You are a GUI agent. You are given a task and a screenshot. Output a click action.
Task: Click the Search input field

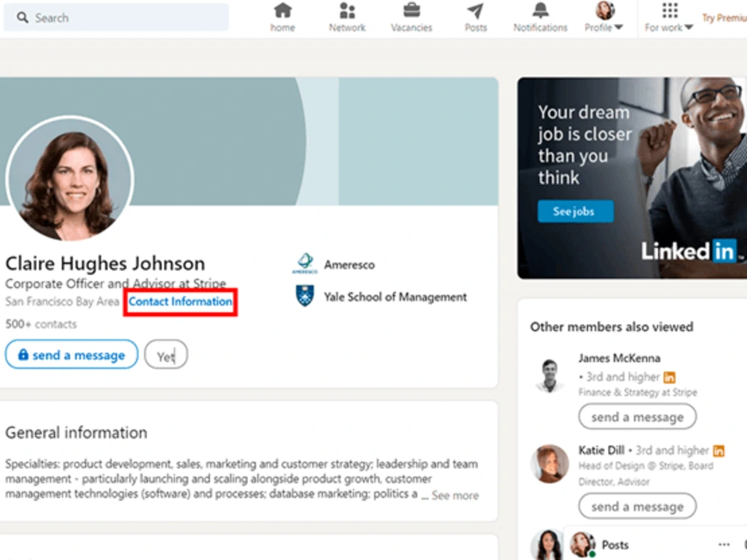point(117,18)
